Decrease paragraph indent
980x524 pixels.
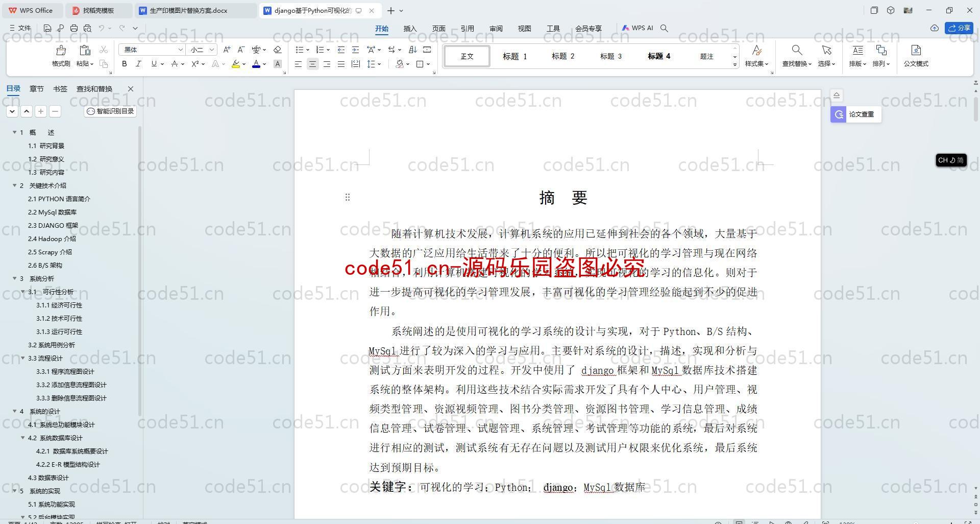click(x=341, y=50)
